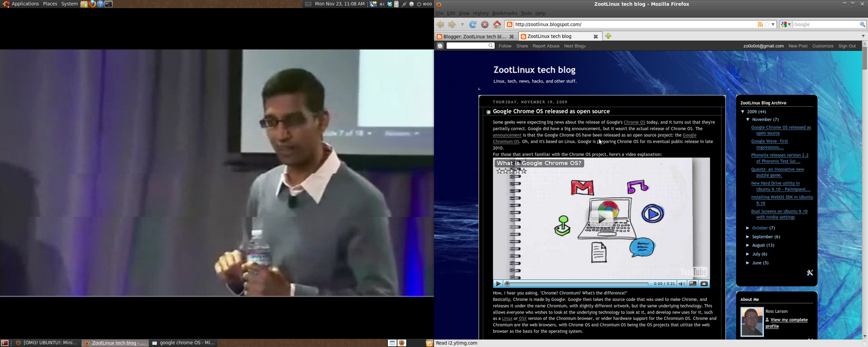Open the History menu in Firefox
The height and width of the screenshot is (347, 868).
click(481, 13)
